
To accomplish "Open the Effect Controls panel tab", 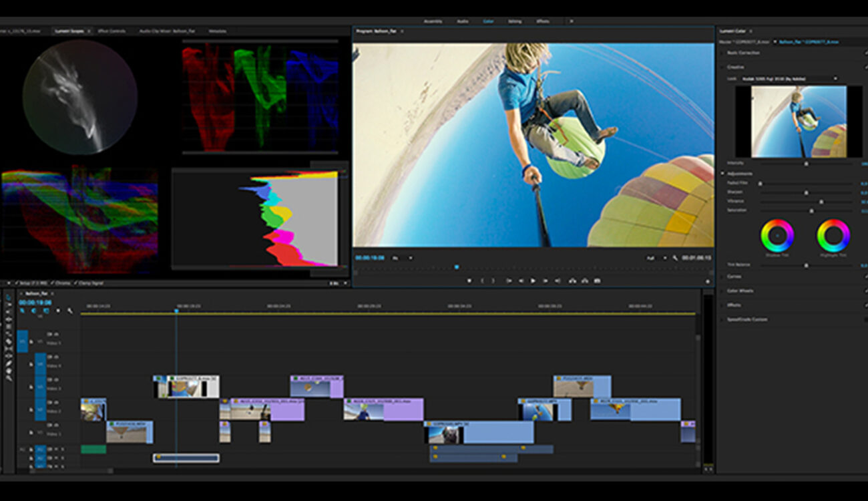I will coord(112,31).
